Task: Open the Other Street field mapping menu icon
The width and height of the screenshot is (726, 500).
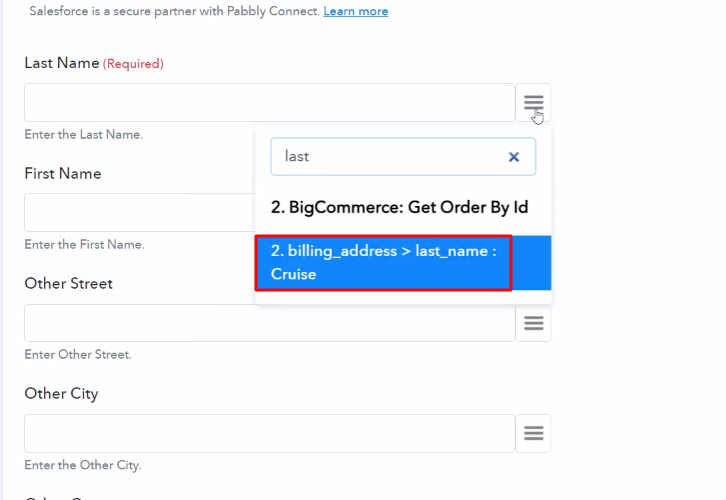Action: 533,323
